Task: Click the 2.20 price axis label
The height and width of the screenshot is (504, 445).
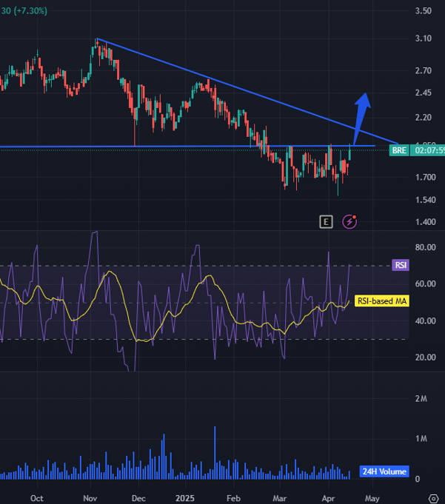Action: click(x=423, y=118)
